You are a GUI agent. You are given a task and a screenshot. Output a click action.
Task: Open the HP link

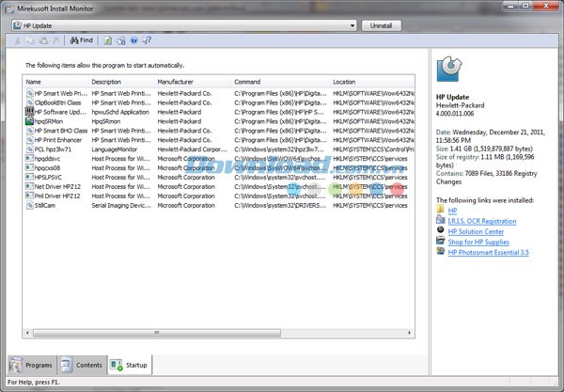point(452,211)
